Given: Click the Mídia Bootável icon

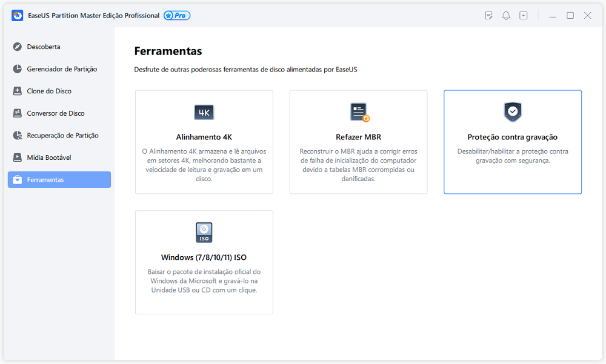Looking at the screenshot, I should [x=17, y=157].
